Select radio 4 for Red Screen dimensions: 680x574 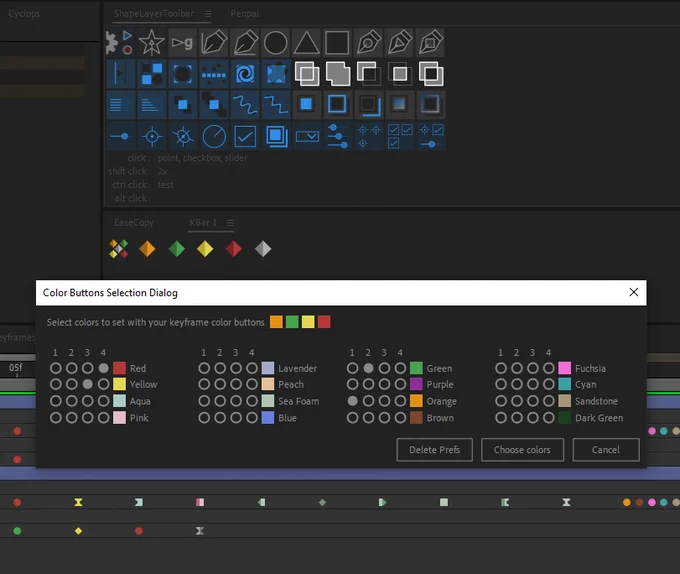pyautogui.click(x=103, y=368)
